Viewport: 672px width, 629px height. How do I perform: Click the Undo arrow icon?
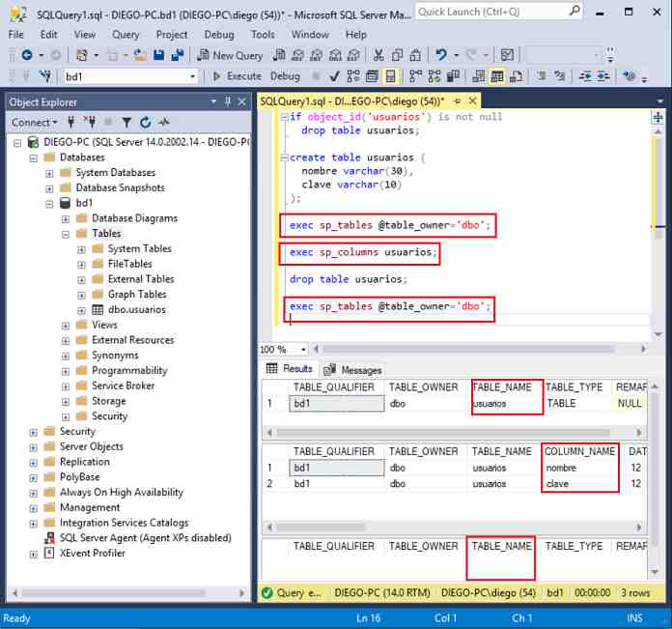[x=441, y=55]
